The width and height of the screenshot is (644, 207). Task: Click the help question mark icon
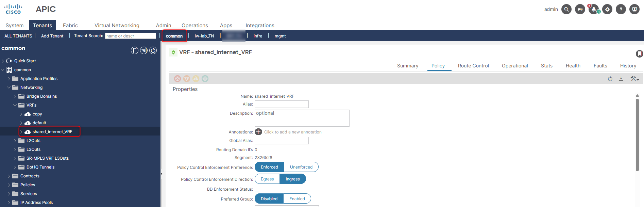[621, 9]
